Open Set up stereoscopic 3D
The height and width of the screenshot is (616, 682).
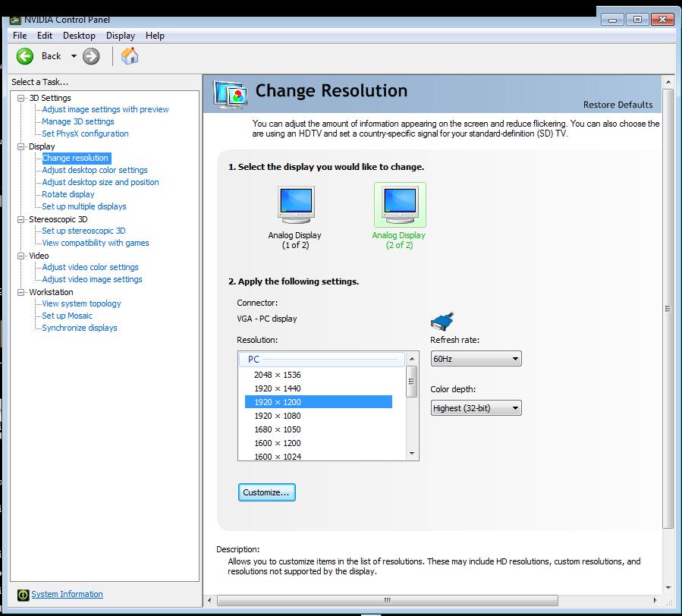tap(83, 231)
